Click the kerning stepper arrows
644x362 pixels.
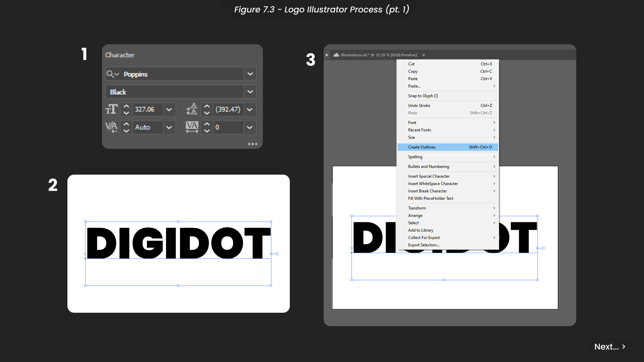[x=126, y=127]
